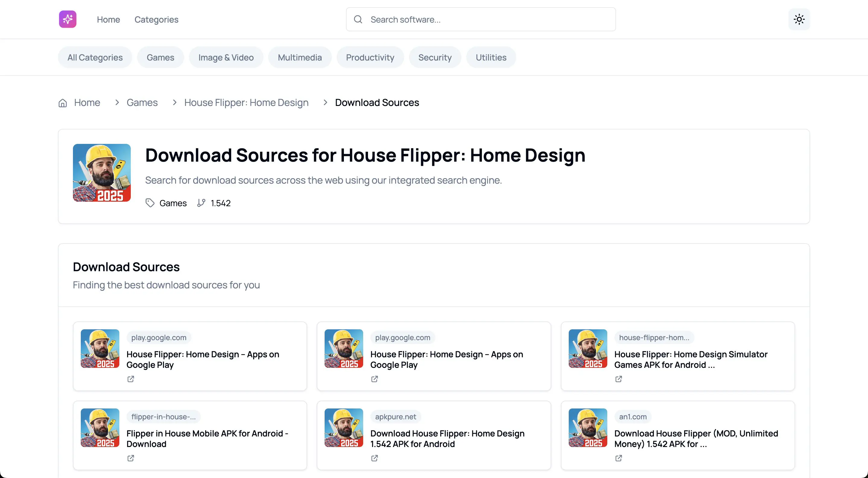Click the search magnifier icon
Image resolution: width=868 pixels, height=478 pixels.
[x=358, y=19]
